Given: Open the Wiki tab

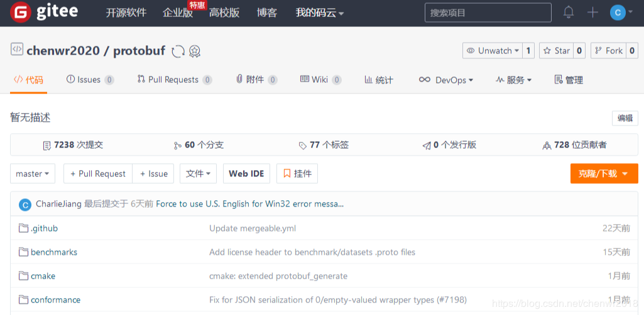Looking at the screenshot, I should 321,80.
